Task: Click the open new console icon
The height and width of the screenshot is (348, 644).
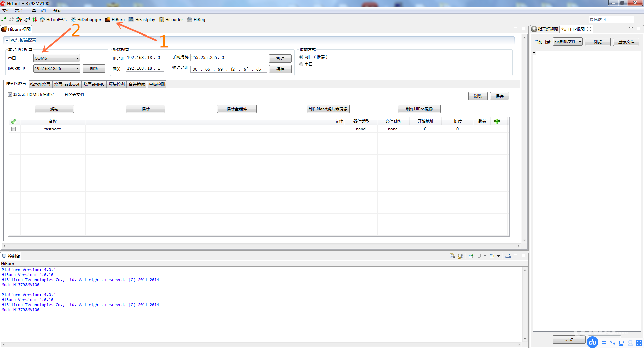Action: pyautogui.click(x=492, y=256)
